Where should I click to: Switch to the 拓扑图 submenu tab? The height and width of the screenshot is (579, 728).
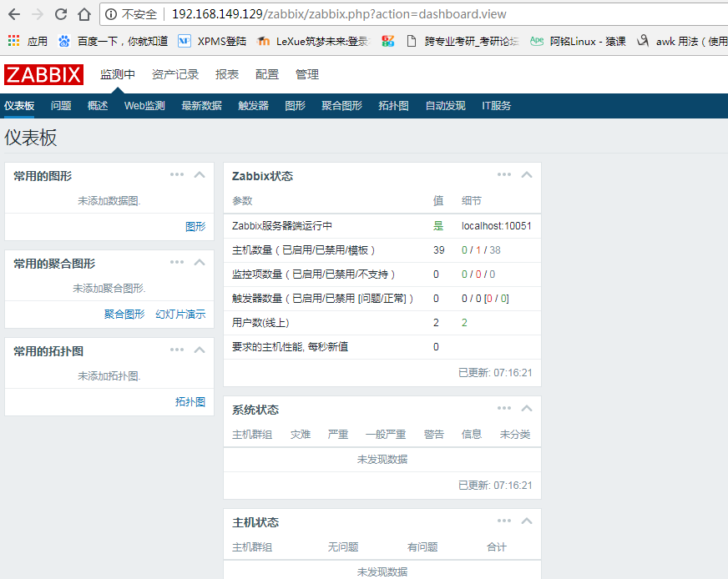point(393,106)
